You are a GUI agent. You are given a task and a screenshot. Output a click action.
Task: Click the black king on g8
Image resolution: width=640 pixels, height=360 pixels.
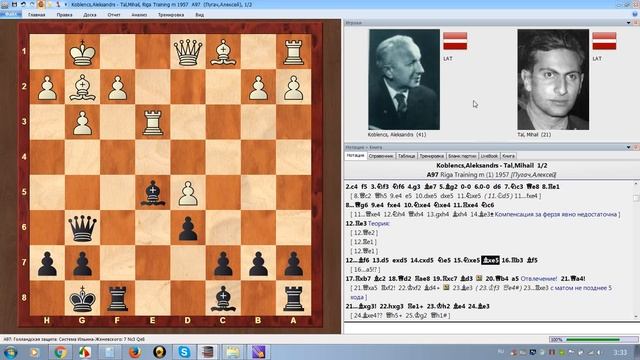82,298
